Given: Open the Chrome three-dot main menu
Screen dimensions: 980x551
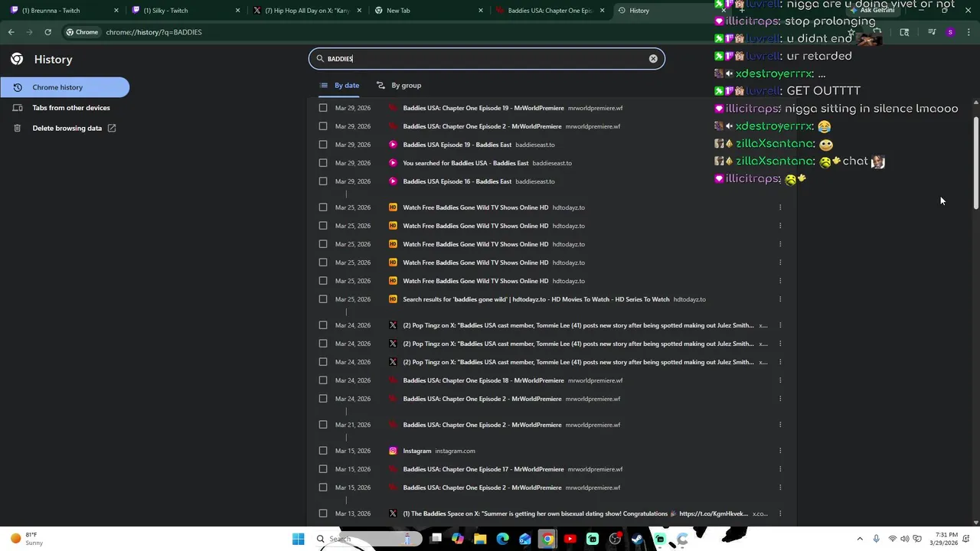Looking at the screenshot, I should click(969, 32).
